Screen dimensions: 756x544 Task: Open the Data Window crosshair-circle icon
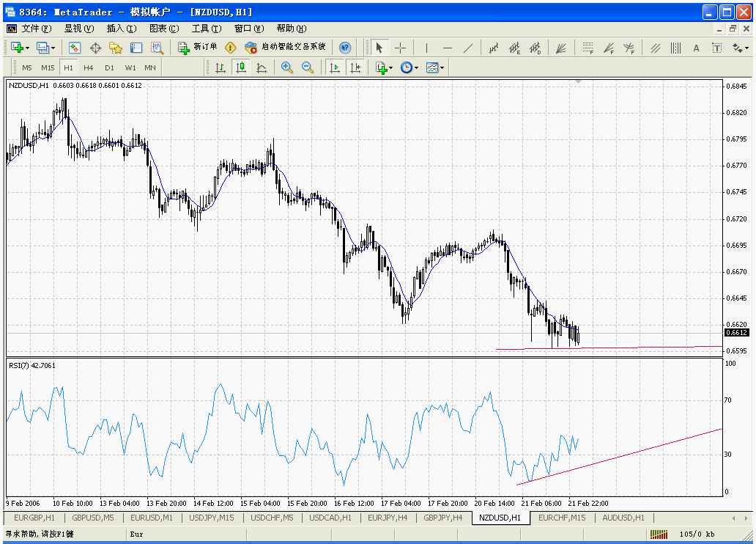click(x=95, y=48)
